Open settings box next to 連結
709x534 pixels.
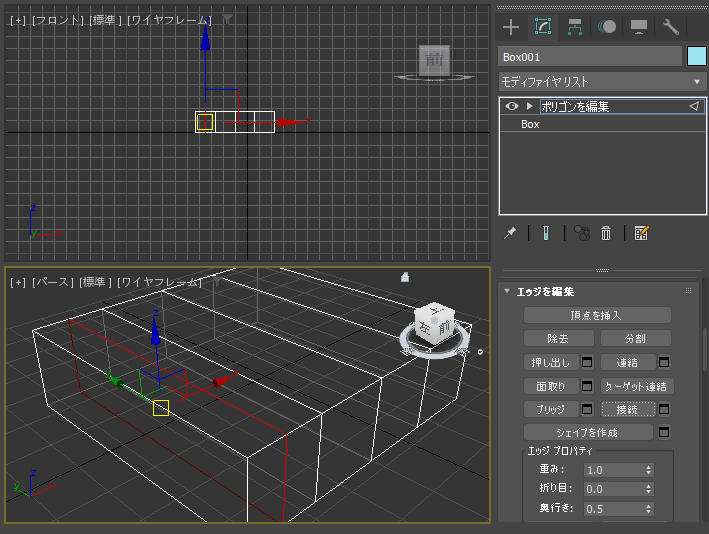tap(664, 362)
